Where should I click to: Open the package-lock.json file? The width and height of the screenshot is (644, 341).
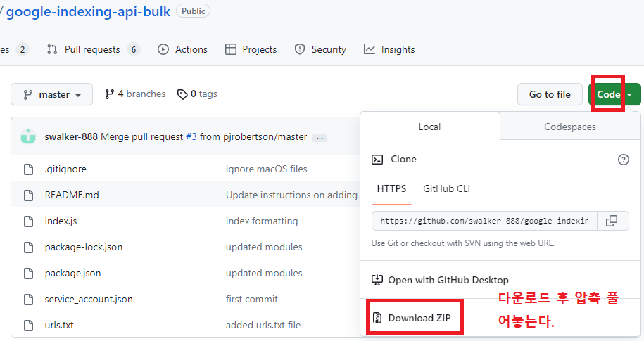[83, 247]
